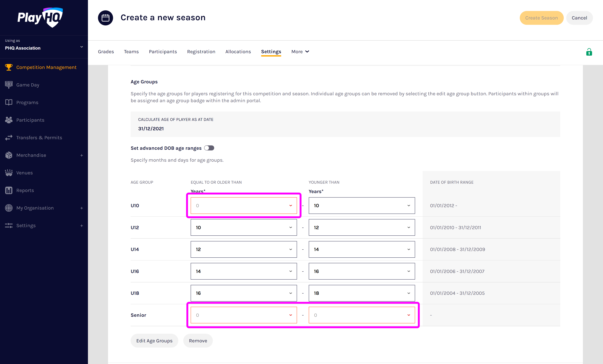Expand the Merchandise sidebar section

pyautogui.click(x=81, y=155)
